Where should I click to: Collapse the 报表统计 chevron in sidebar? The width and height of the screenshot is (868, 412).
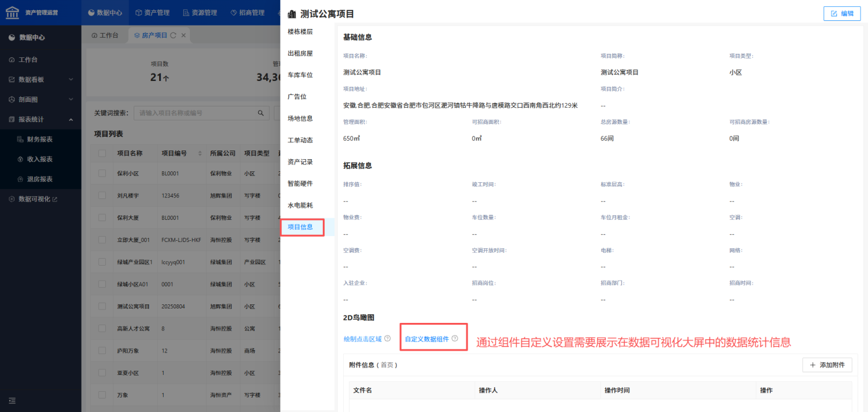71,119
